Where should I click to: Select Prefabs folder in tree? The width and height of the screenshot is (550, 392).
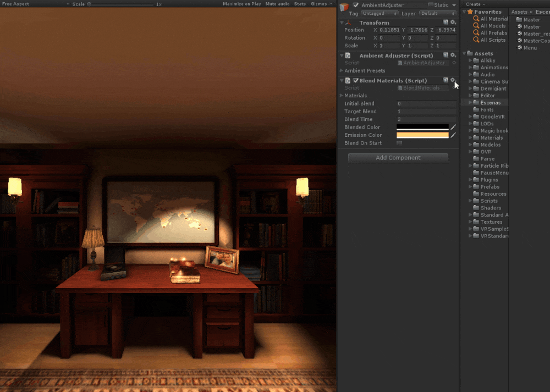click(x=486, y=186)
